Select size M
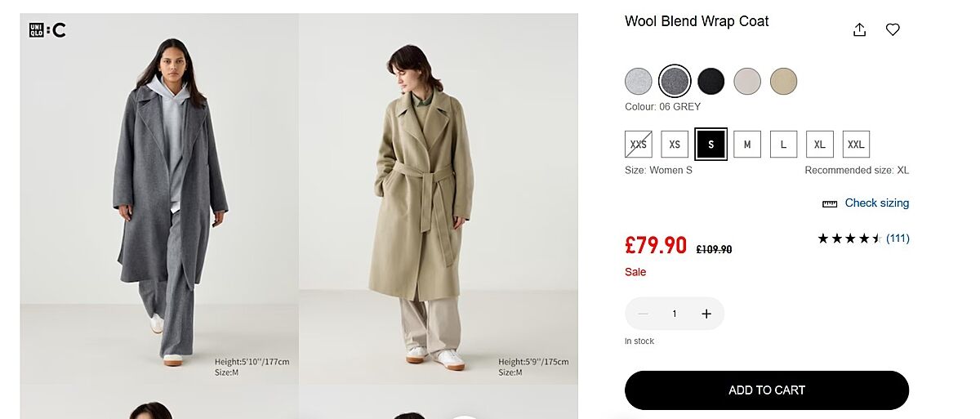This screenshot has height=419, width=980. click(x=746, y=145)
